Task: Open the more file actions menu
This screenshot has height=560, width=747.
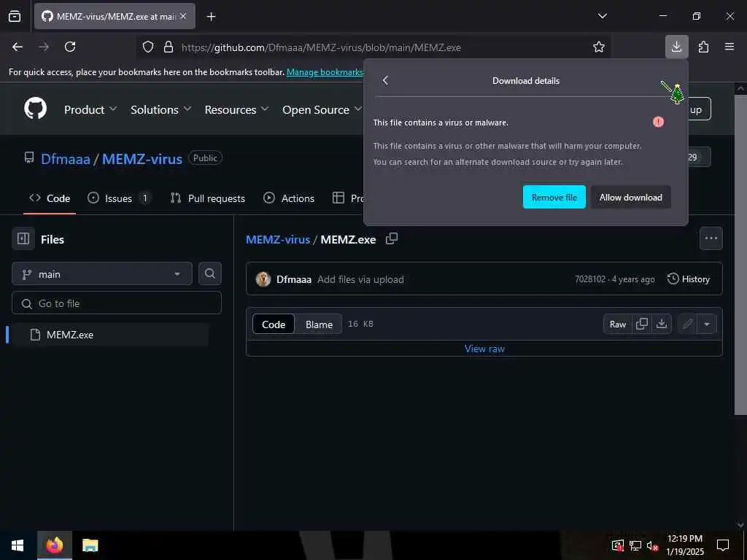Action: (x=711, y=238)
